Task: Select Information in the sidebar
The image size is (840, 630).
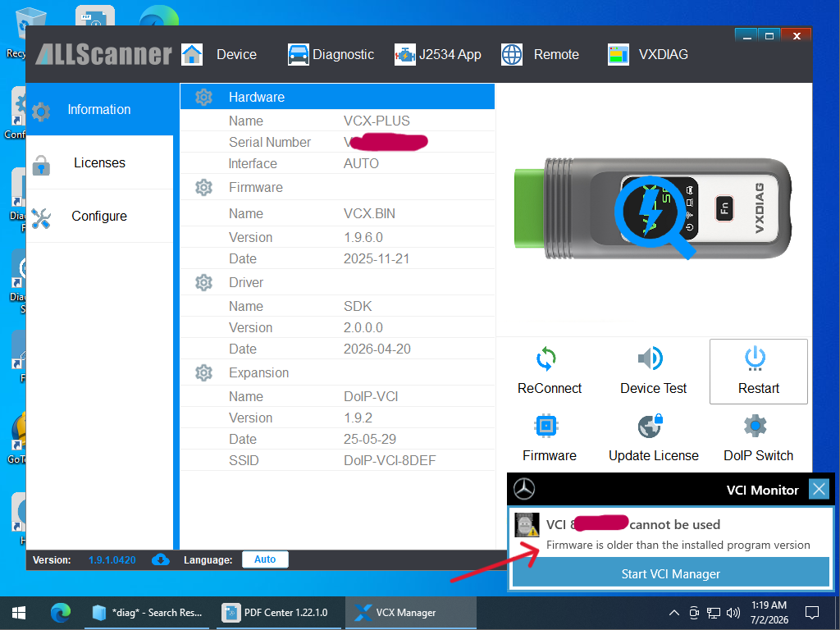Action: 99,109
